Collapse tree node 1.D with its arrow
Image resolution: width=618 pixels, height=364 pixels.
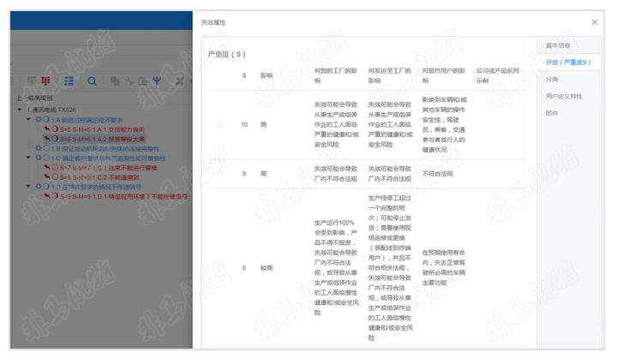28,186
